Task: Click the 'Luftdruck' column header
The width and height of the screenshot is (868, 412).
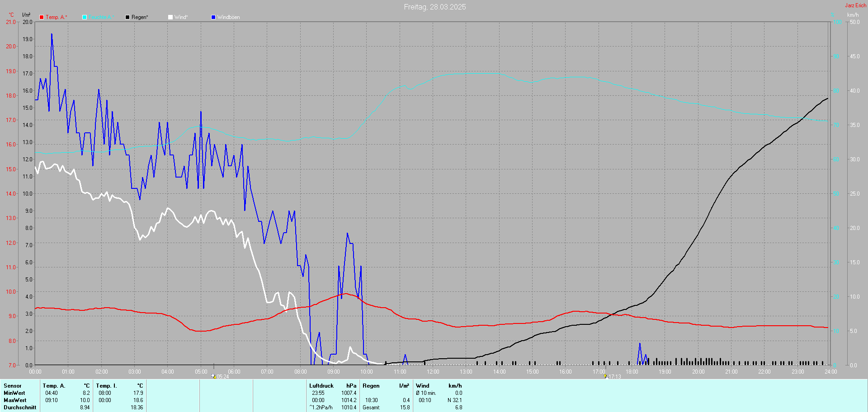Action: tap(321, 386)
